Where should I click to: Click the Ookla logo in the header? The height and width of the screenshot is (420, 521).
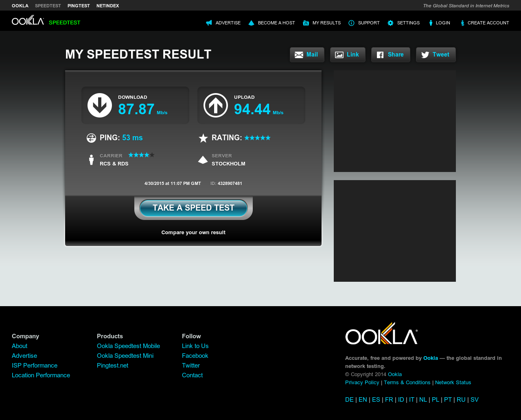[x=28, y=20]
